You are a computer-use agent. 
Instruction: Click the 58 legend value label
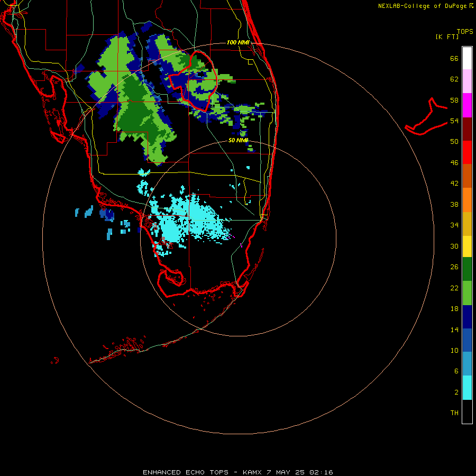(x=454, y=100)
